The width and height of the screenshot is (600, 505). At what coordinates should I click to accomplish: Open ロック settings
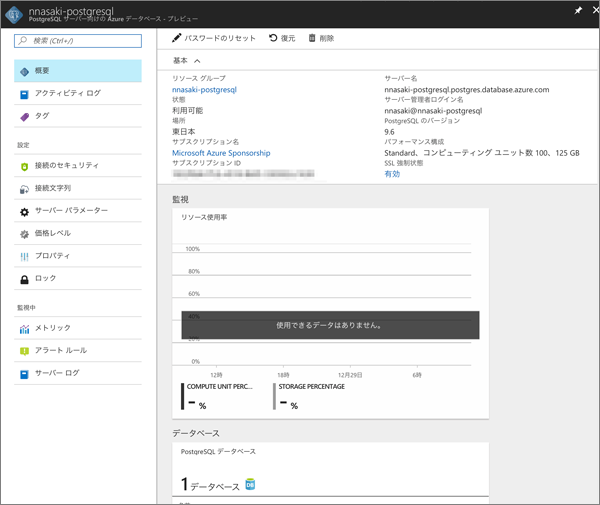[x=78, y=278]
